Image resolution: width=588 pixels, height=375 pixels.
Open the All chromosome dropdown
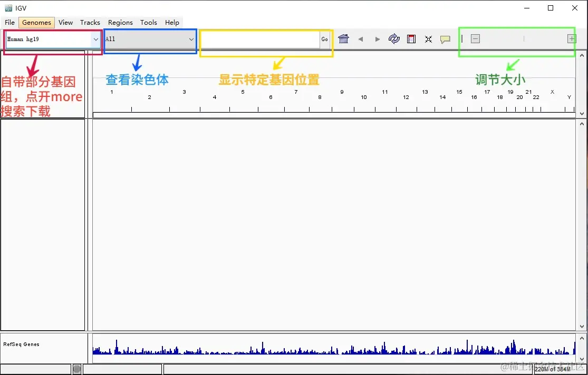point(150,39)
